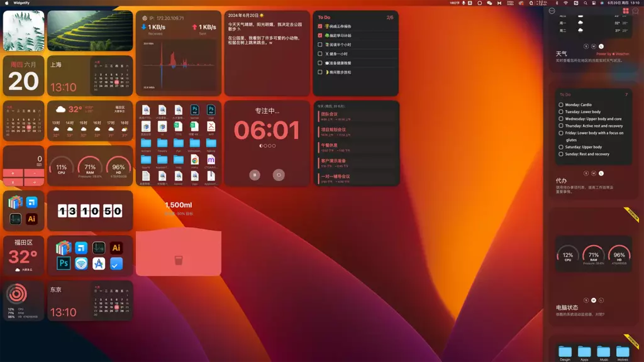The width and height of the screenshot is (644, 362).
Task: Uncheck the first completed To Do task
Action: (320, 26)
